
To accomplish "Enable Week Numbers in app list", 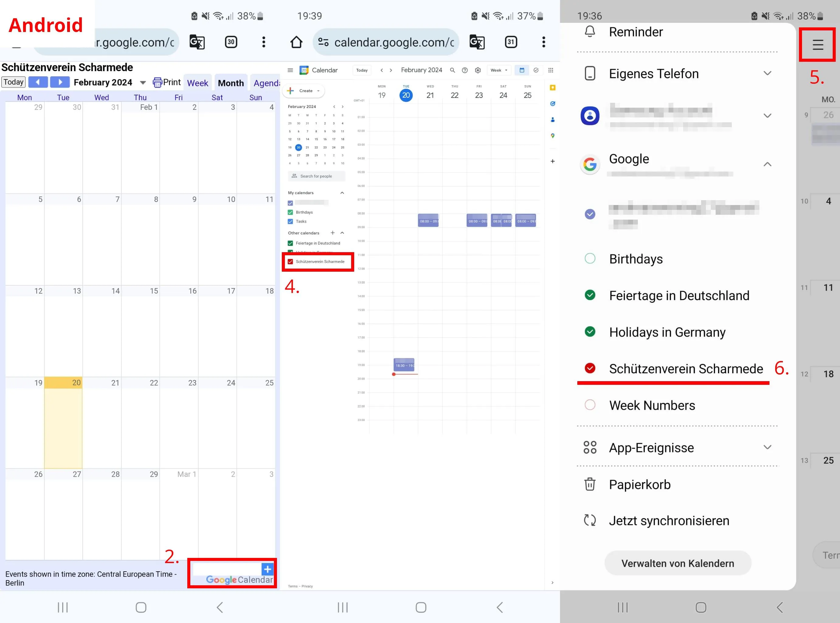I will (x=590, y=405).
